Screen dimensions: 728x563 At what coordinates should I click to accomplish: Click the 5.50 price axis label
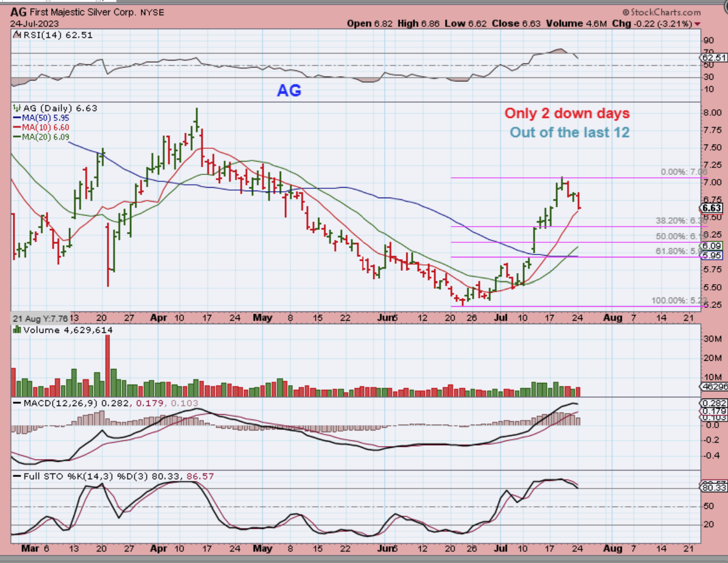[x=712, y=288]
